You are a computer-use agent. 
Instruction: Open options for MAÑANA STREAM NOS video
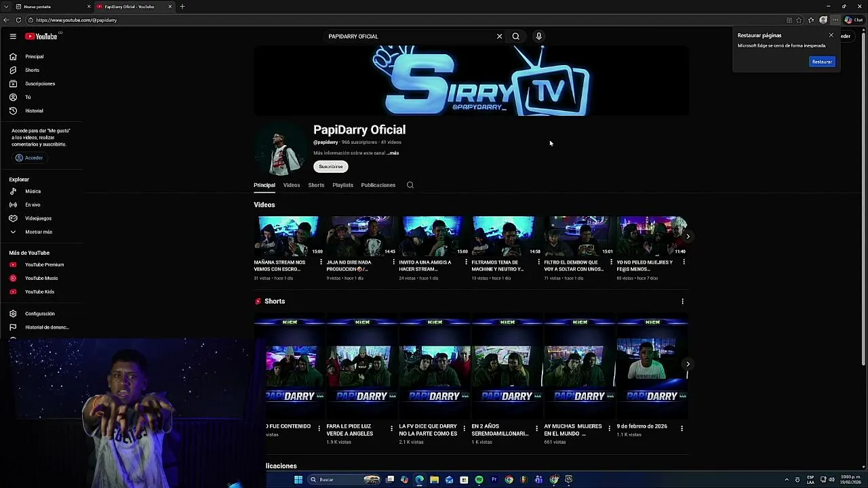click(x=321, y=262)
